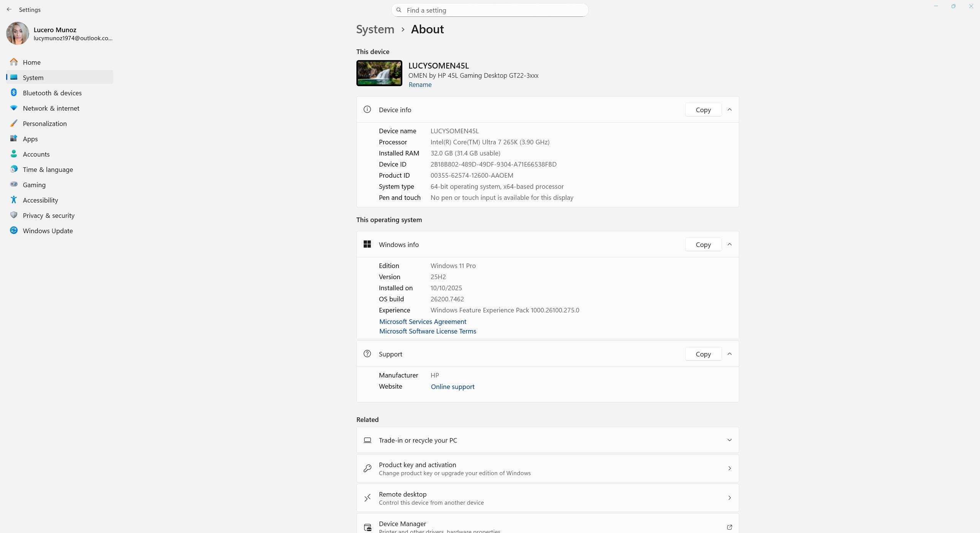Click the Accessibility figure icon
Image resolution: width=980 pixels, height=533 pixels.
[14, 200]
